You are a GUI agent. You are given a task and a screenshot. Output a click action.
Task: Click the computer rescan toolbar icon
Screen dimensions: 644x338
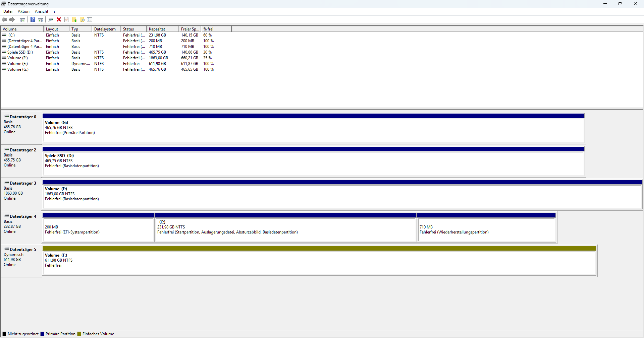point(51,19)
